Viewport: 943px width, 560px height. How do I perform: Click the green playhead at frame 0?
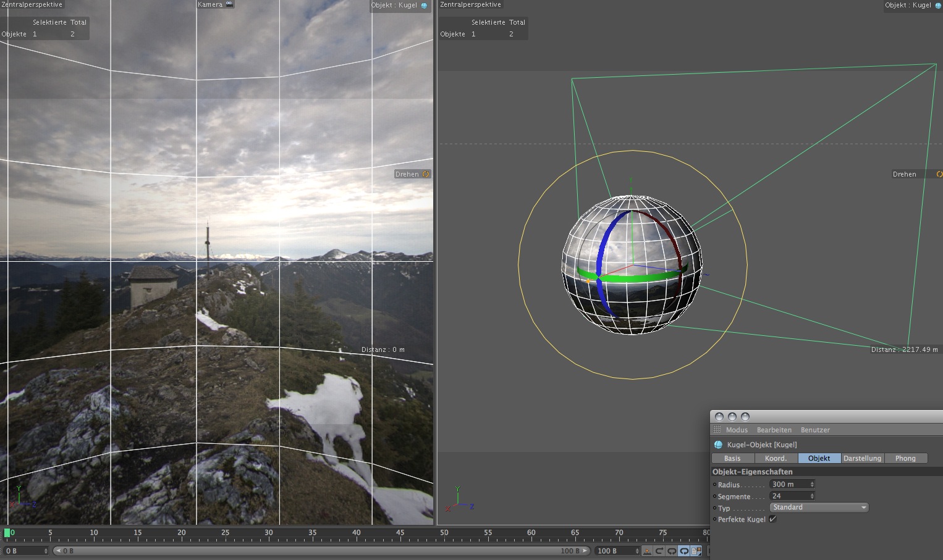tap(7, 532)
